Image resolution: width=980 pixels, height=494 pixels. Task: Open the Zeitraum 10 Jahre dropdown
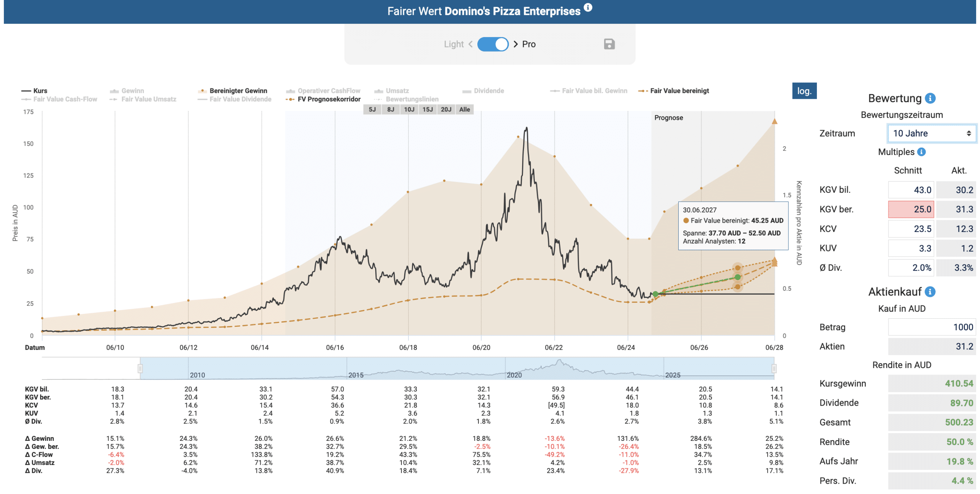click(931, 133)
